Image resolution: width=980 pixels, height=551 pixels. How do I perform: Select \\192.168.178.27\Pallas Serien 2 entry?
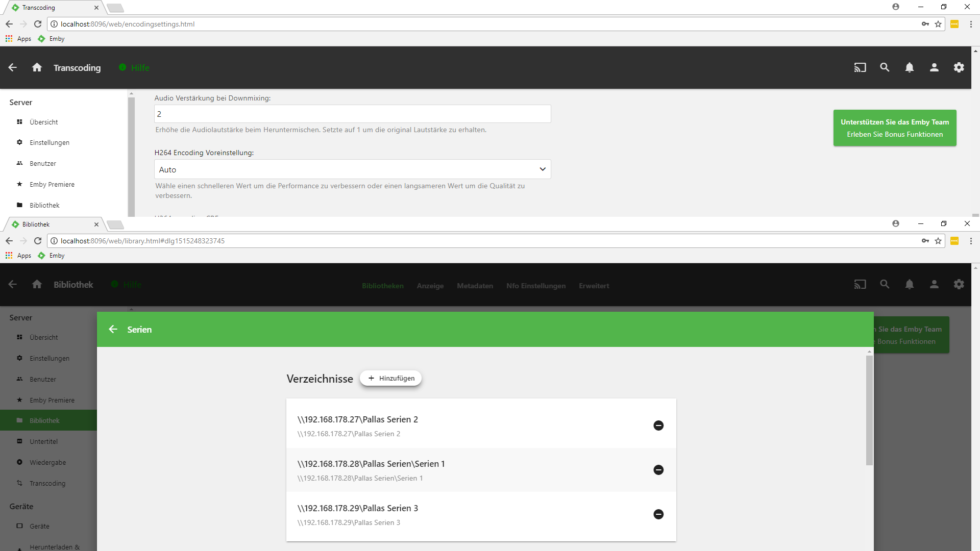tap(481, 426)
